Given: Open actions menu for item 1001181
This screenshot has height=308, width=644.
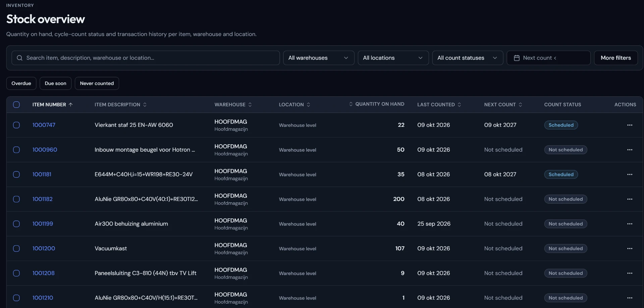Looking at the screenshot, I should [630, 174].
